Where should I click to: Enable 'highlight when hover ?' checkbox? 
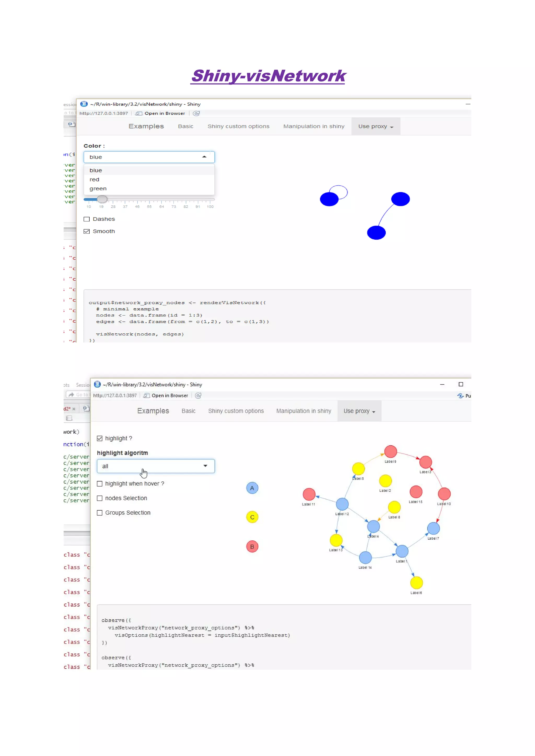point(100,484)
